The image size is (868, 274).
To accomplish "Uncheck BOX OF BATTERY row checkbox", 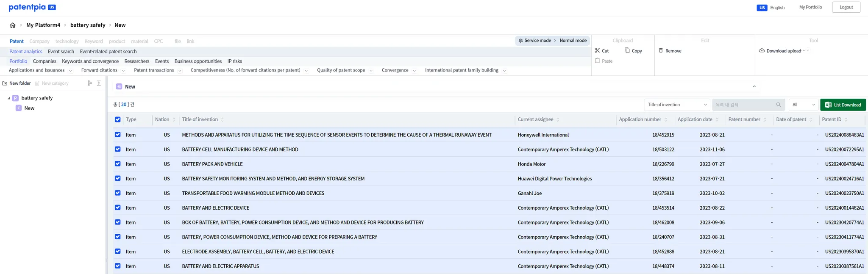I will click(117, 222).
